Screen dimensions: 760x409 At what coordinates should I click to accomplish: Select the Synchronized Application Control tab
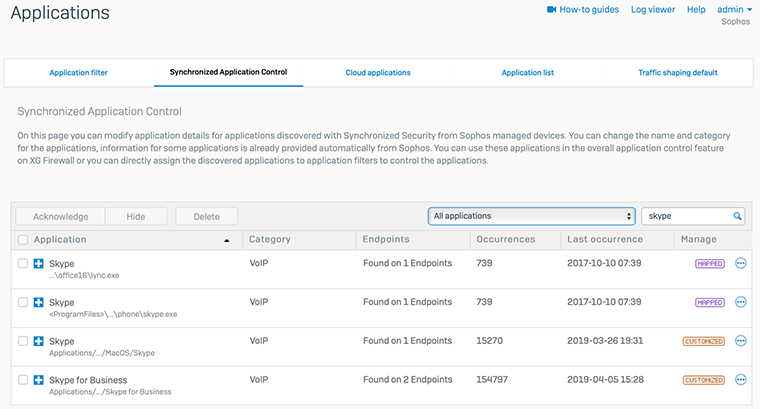point(228,72)
